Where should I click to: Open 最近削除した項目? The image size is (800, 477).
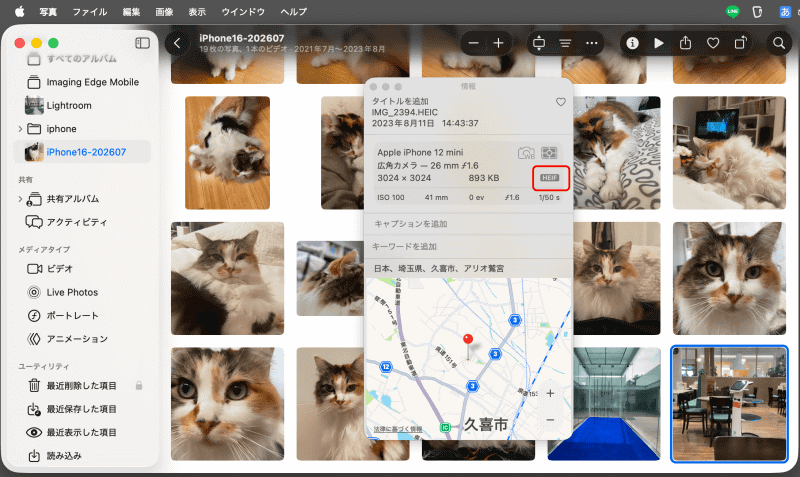click(x=82, y=386)
